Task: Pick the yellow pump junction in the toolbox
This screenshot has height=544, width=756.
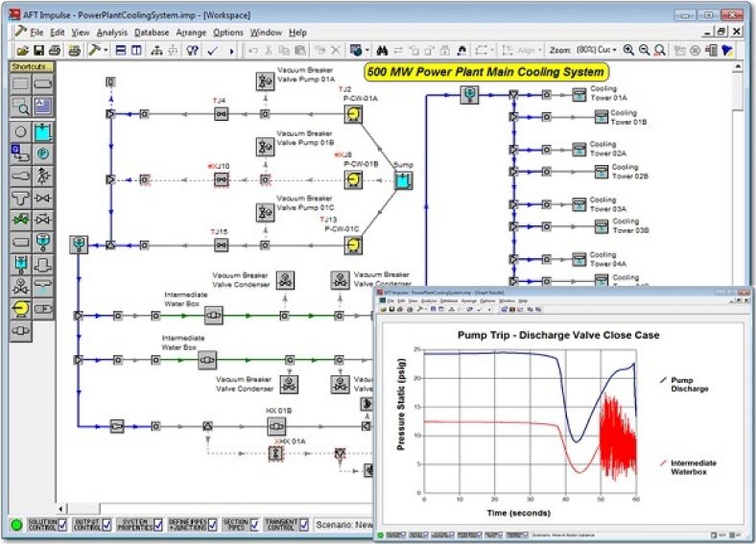Action: 21,309
